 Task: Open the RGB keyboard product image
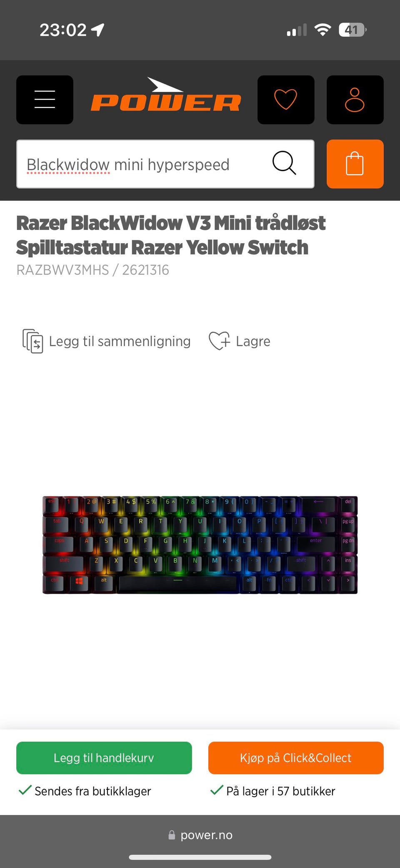tap(200, 545)
